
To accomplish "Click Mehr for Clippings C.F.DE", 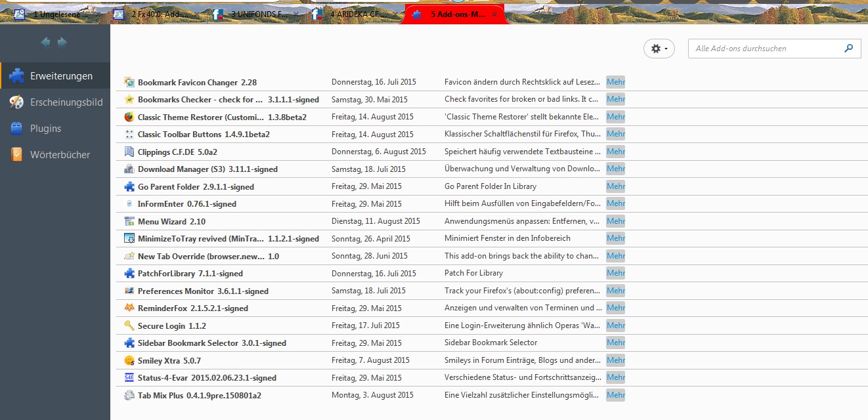I will pyautogui.click(x=616, y=152).
